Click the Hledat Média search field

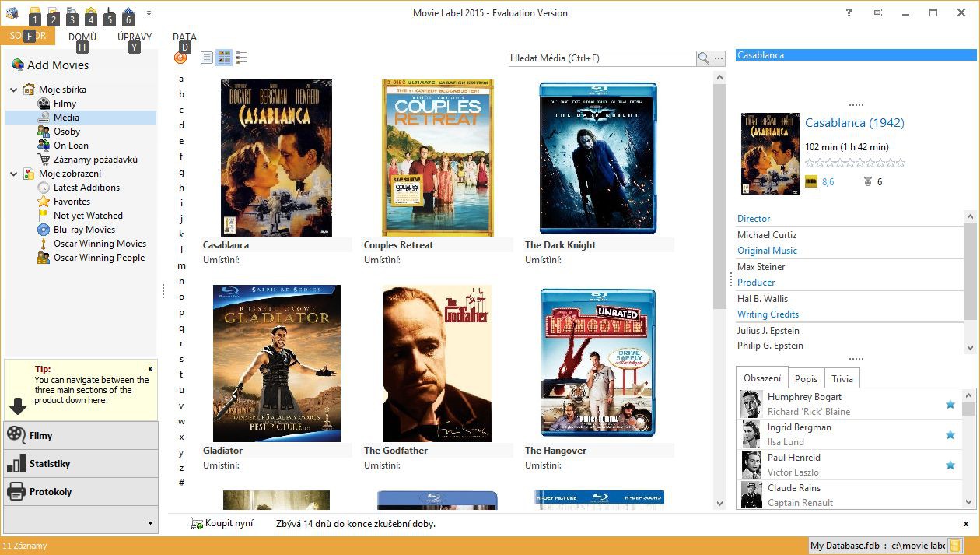602,58
